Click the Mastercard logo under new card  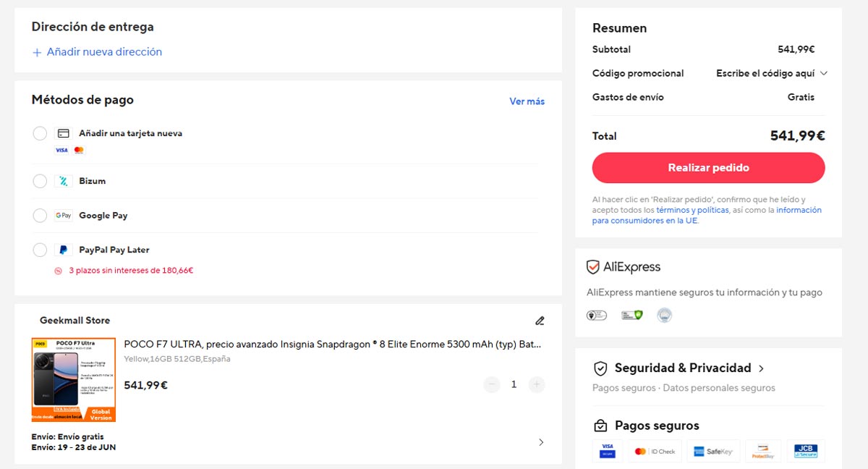79,150
